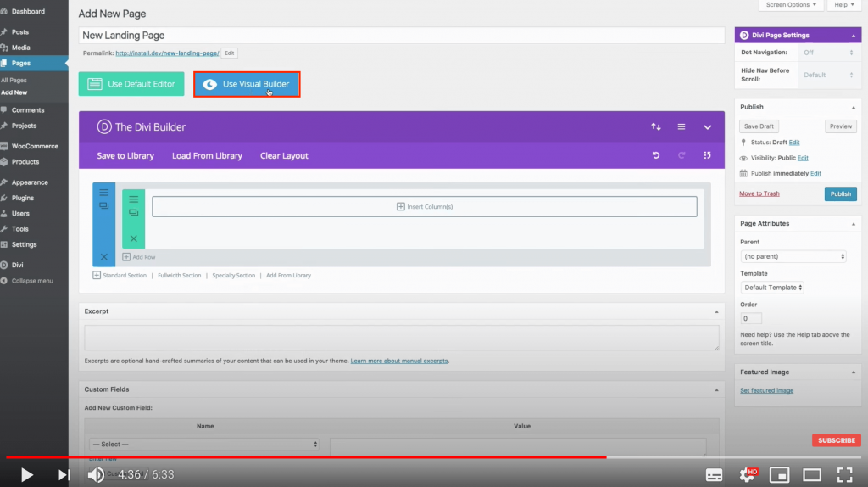This screenshot has width=868, height=487.
Task: Collapse the Featured Image panel
Action: coord(853,372)
